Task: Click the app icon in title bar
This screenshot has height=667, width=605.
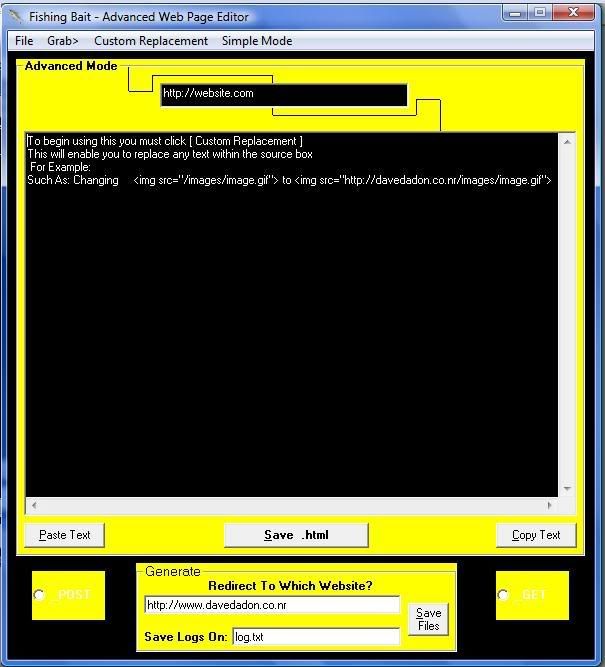Action: pyautogui.click(x=14, y=17)
